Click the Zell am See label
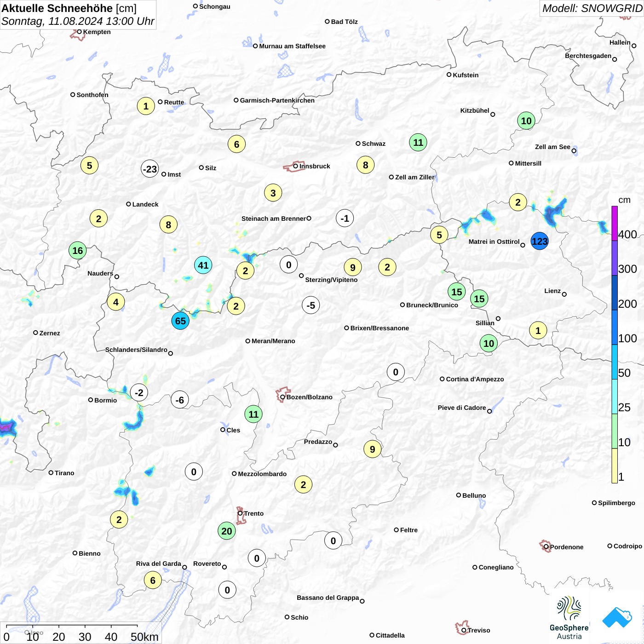This screenshot has width=644, height=644. (x=552, y=147)
